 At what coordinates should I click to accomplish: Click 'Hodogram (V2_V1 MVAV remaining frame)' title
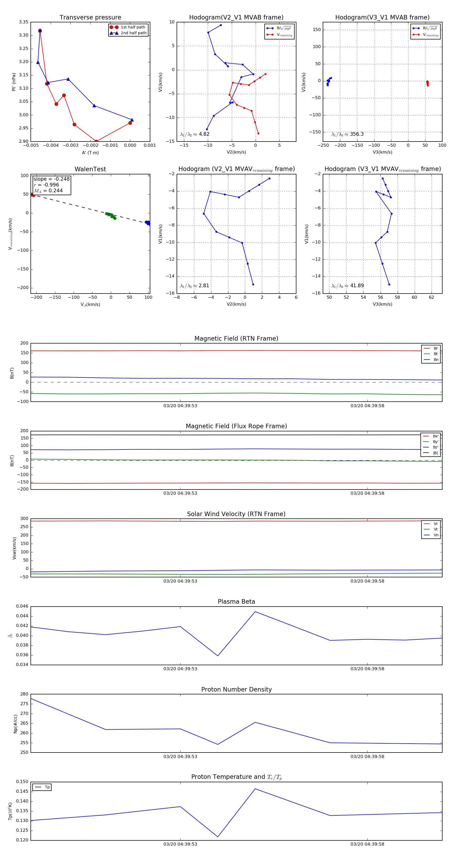tap(236, 169)
